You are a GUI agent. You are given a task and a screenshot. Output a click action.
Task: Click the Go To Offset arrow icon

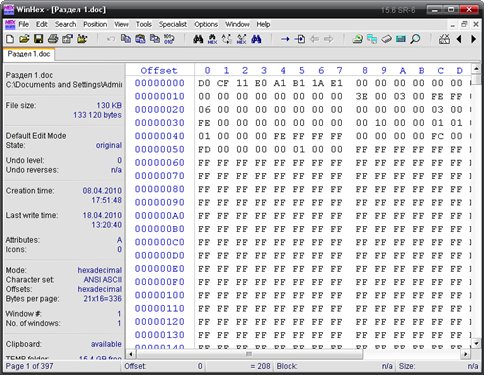[285, 39]
